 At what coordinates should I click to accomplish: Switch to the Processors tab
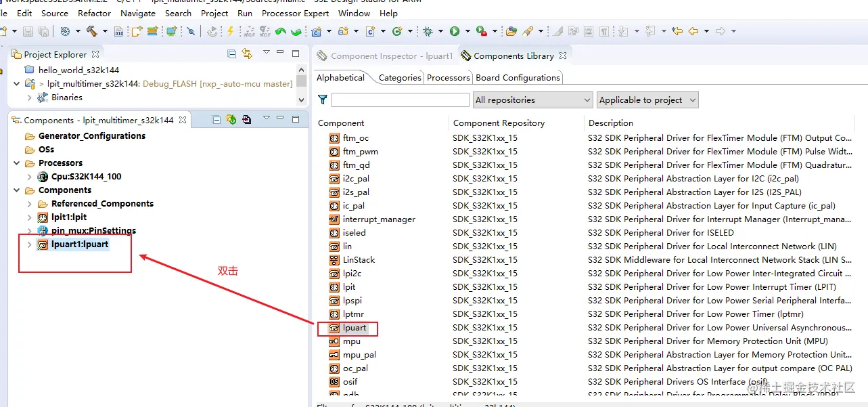click(449, 78)
